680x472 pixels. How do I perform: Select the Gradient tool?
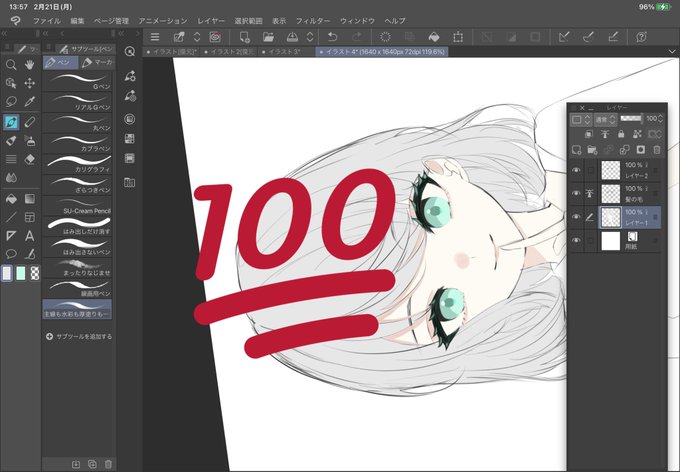(29, 199)
